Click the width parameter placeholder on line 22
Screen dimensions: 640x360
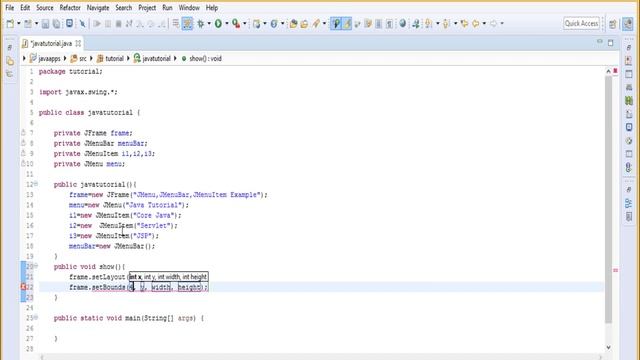click(161, 287)
